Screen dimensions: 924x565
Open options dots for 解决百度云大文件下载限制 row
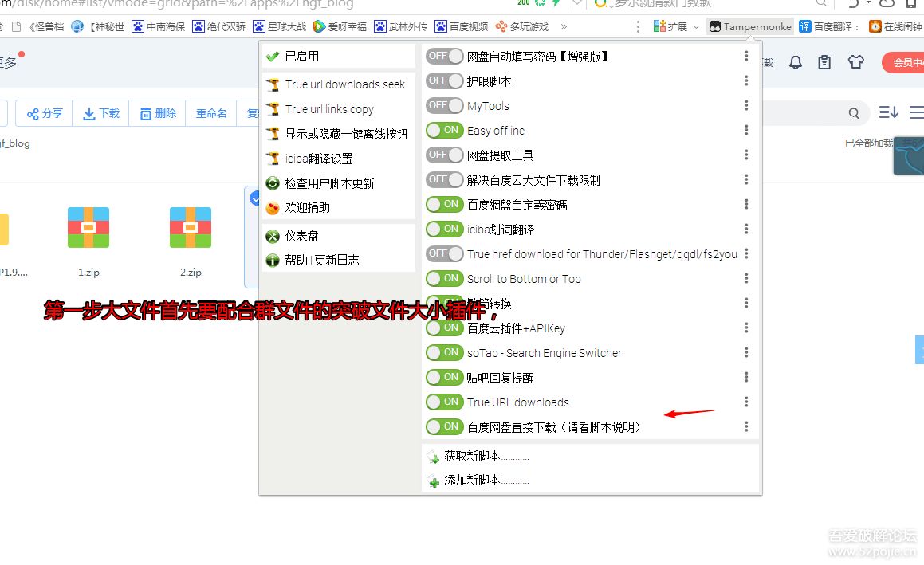pos(746,179)
